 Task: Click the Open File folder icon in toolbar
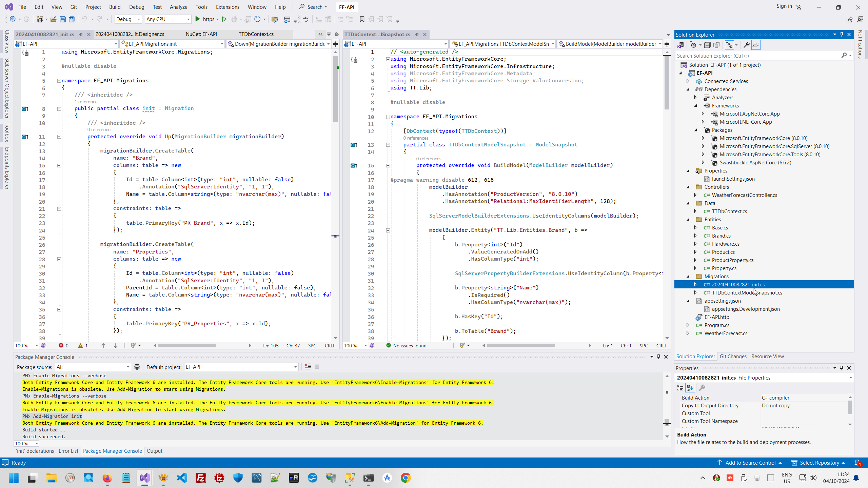[53, 19]
